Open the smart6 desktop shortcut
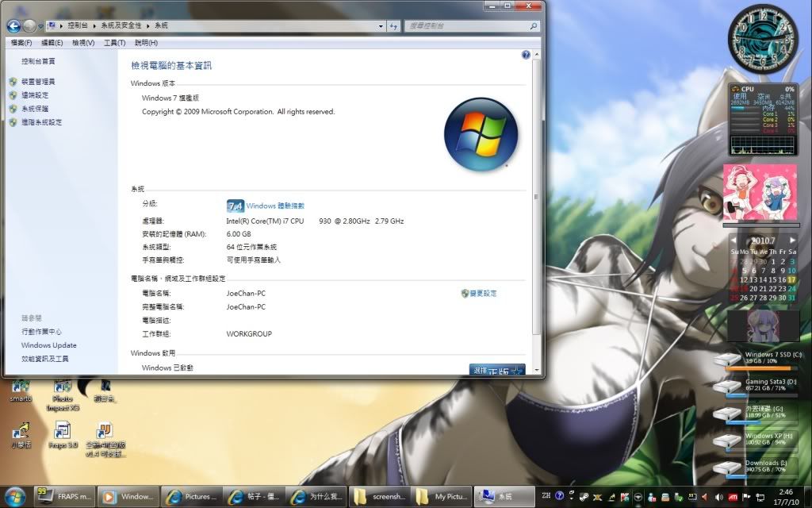This screenshot has width=812, height=508. pyautogui.click(x=21, y=390)
